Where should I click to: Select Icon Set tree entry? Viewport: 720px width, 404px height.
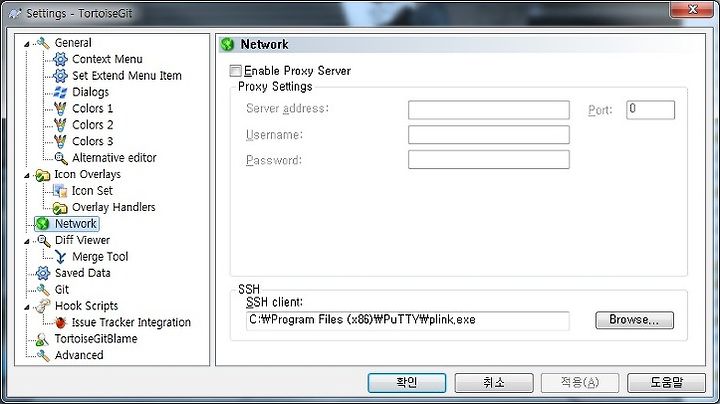92,191
